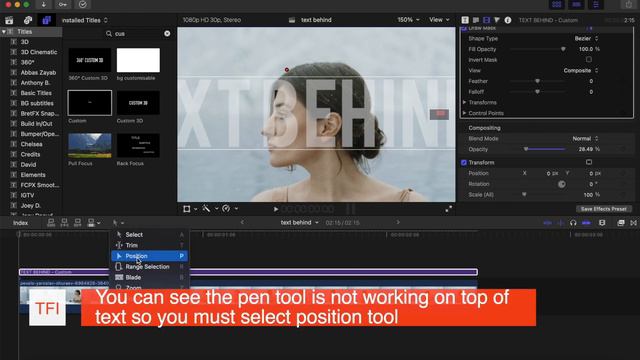Click the Share export icon
Screen dimensions: 640x360
pyautogui.click(x=629, y=4)
